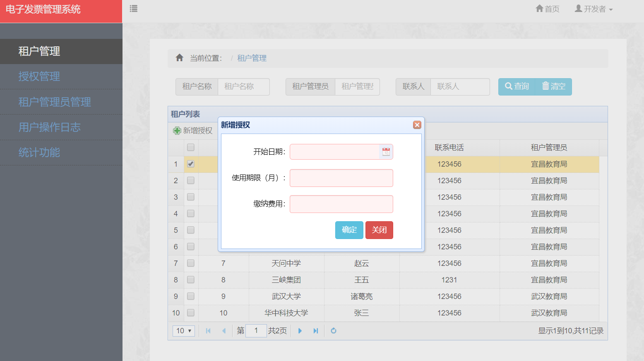Toggle the sidebar with the list icon
The height and width of the screenshot is (361, 644).
tap(133, 9)
